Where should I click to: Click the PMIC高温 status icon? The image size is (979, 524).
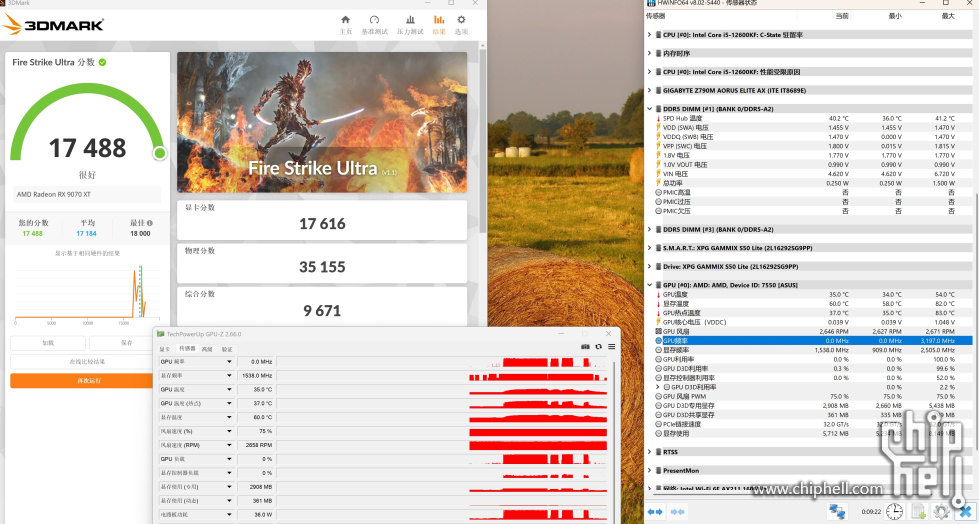click(x=658, y=192)
